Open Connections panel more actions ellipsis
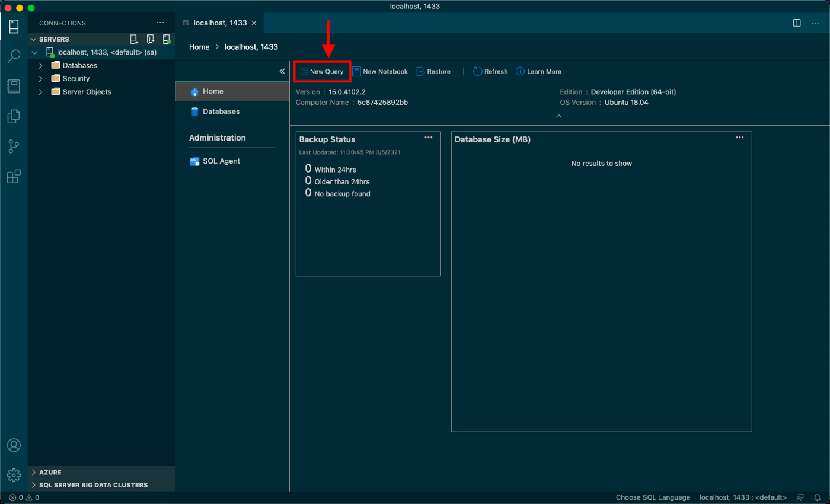The width and height of the screenshot is (830, 504). [x=160, y=23]
